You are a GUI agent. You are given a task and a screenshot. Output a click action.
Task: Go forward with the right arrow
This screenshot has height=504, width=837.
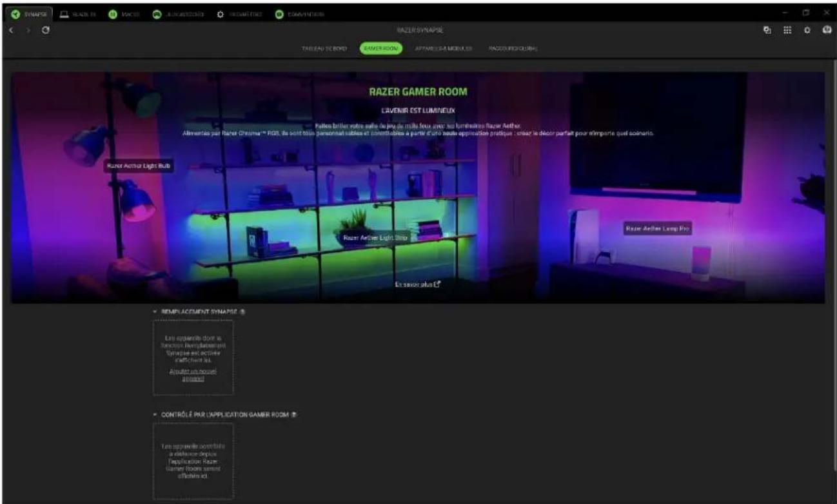(x=28, y=30)
